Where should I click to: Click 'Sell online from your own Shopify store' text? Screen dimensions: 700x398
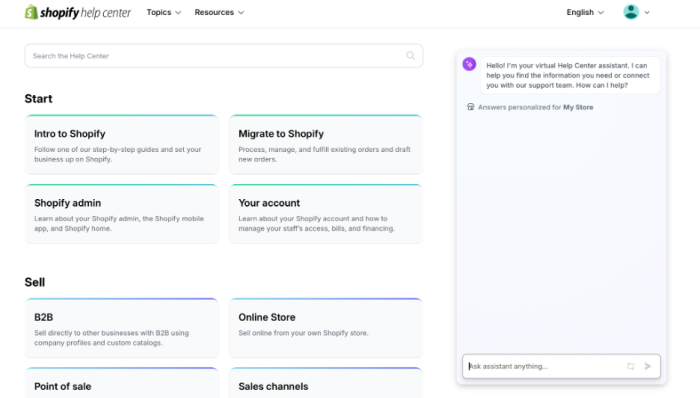303,333
